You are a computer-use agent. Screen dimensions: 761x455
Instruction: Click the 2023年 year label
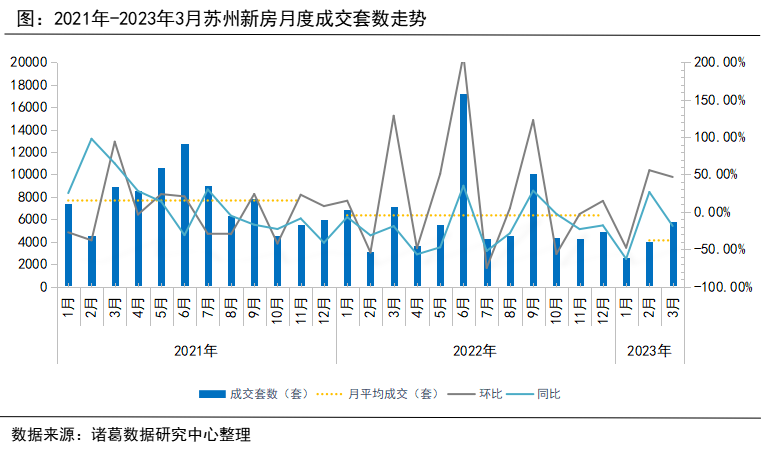pos(649,351)
